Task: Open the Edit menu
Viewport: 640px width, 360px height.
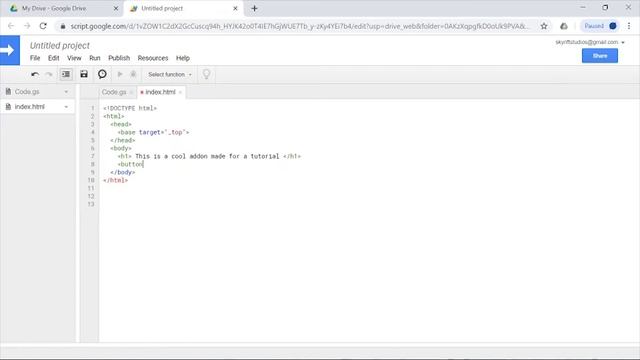Action: click(53, 58)
